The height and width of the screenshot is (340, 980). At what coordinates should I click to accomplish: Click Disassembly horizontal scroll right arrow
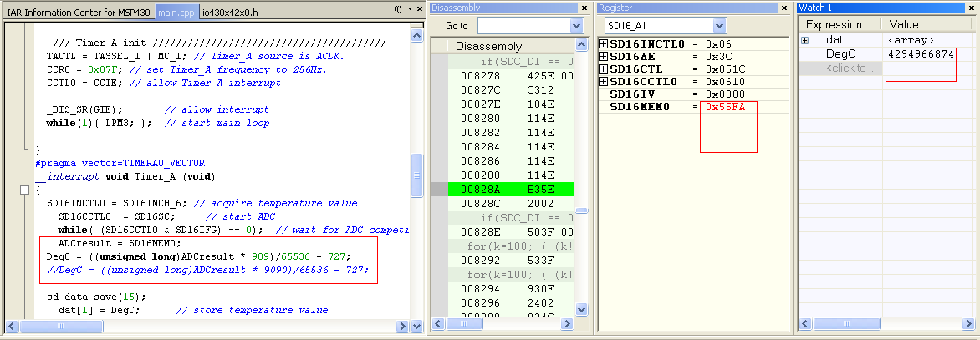tap(567, 324)
